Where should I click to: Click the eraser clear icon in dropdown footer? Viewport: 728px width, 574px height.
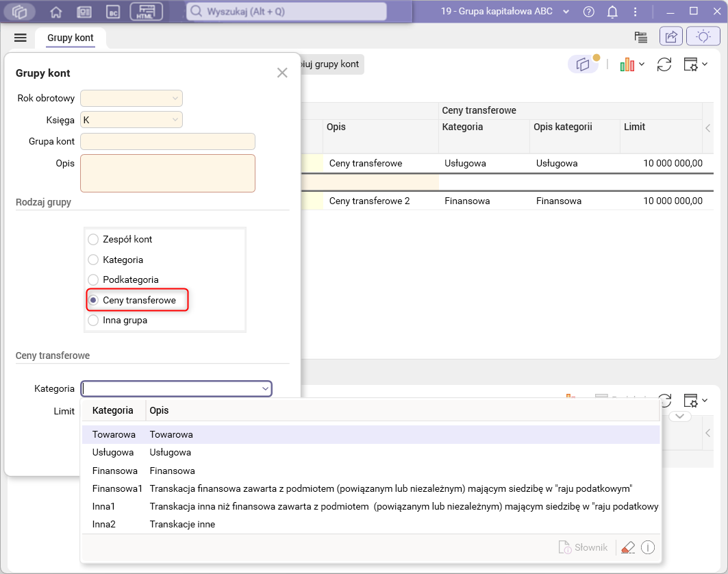[x=627, y=547]
